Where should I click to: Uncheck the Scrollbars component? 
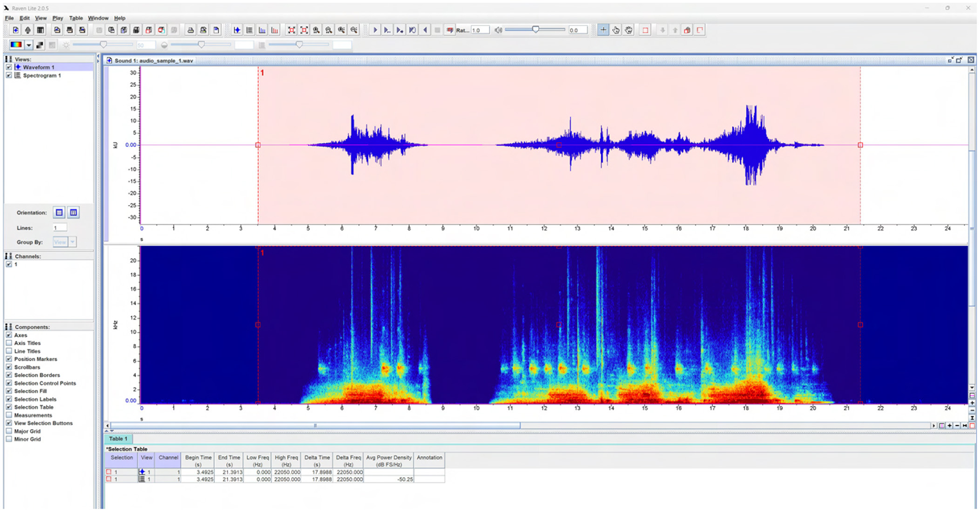[9, 367]
